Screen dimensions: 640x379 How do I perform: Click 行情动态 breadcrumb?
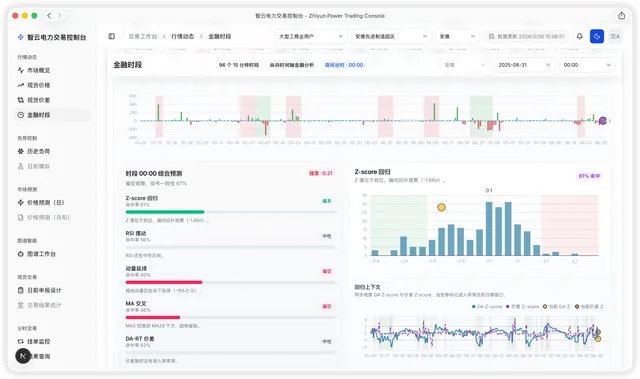182,36
